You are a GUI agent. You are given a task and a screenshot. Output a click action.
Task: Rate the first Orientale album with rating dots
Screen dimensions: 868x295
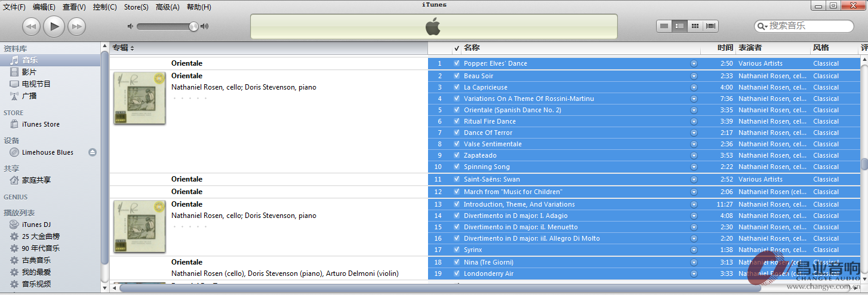(189, 98)
